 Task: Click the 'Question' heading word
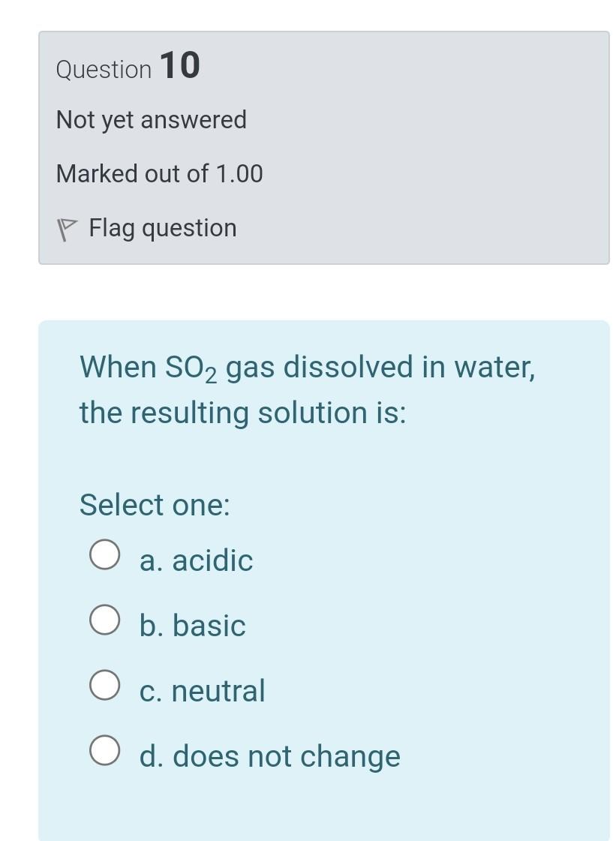pos(104,71)
